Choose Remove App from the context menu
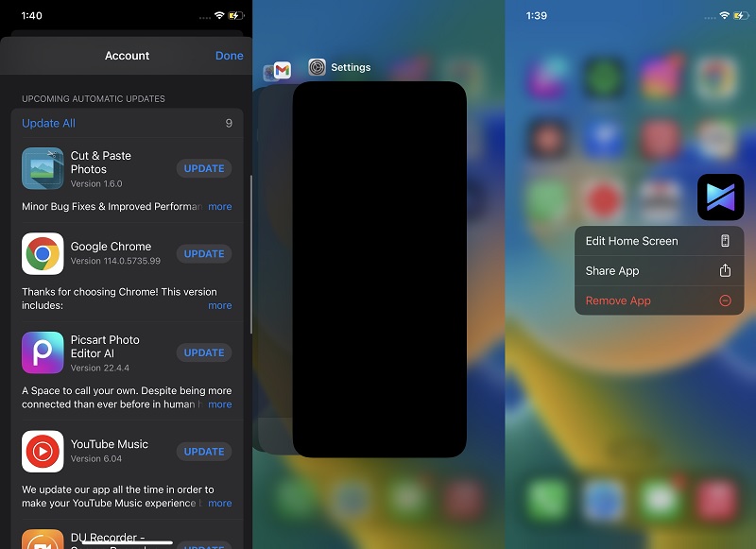Image resolution: width=756 pixels, height=549 pixels. pyautogui.click(x=659, y=300)
